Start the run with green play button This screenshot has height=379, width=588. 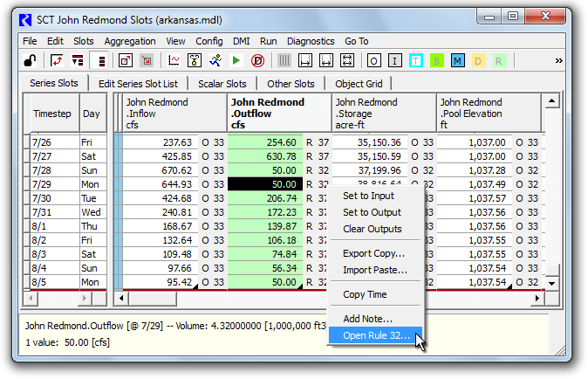tap(236, 60)
